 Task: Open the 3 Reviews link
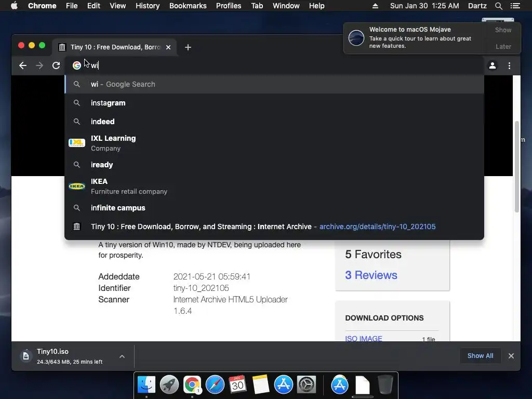371,275
